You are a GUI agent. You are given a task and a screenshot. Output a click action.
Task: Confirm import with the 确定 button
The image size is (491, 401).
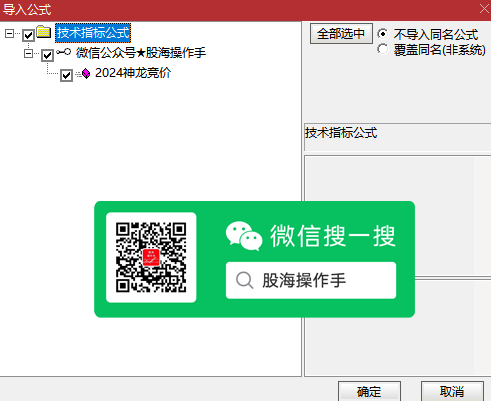tap(369, 391)
